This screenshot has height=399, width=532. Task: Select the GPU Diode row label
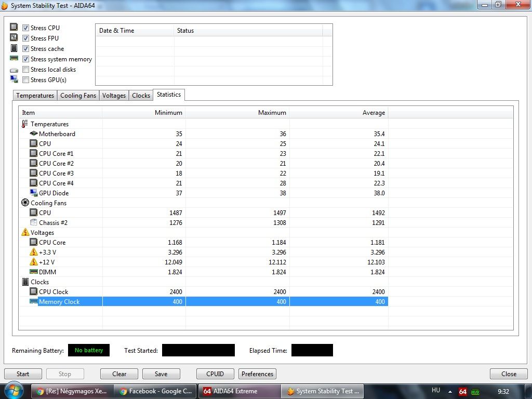coord(54,193)
